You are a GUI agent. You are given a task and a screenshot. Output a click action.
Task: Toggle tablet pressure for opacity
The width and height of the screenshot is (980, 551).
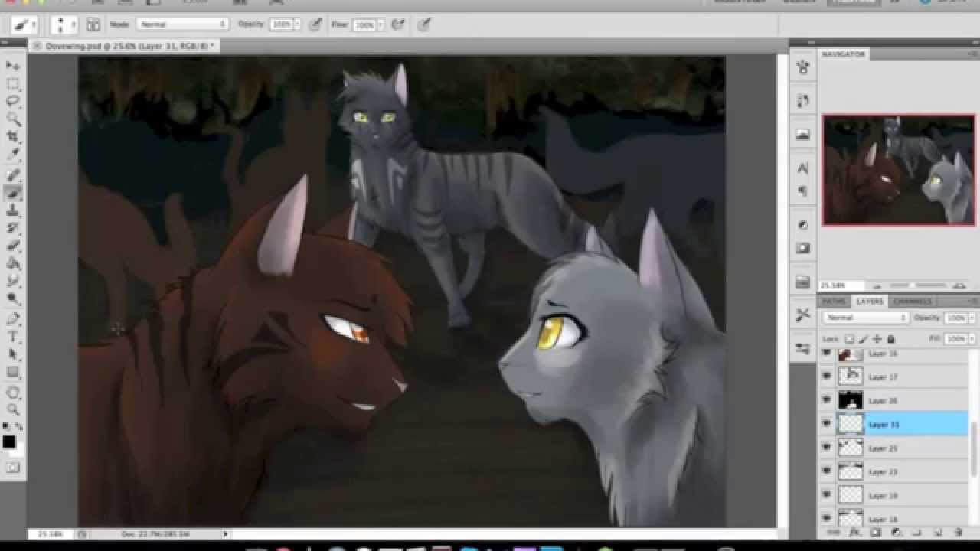315,24
